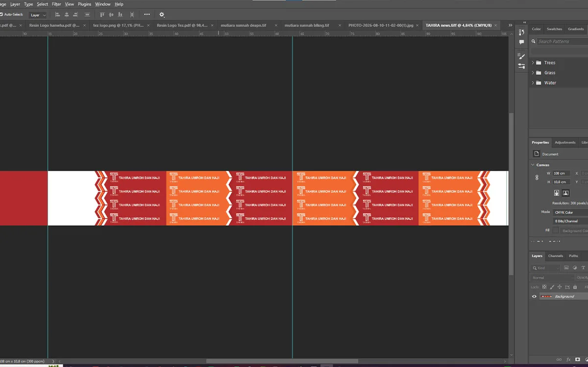Click the Fill color swatch
The width and height of the screenshot is (588, 367).
coord(556,230)
